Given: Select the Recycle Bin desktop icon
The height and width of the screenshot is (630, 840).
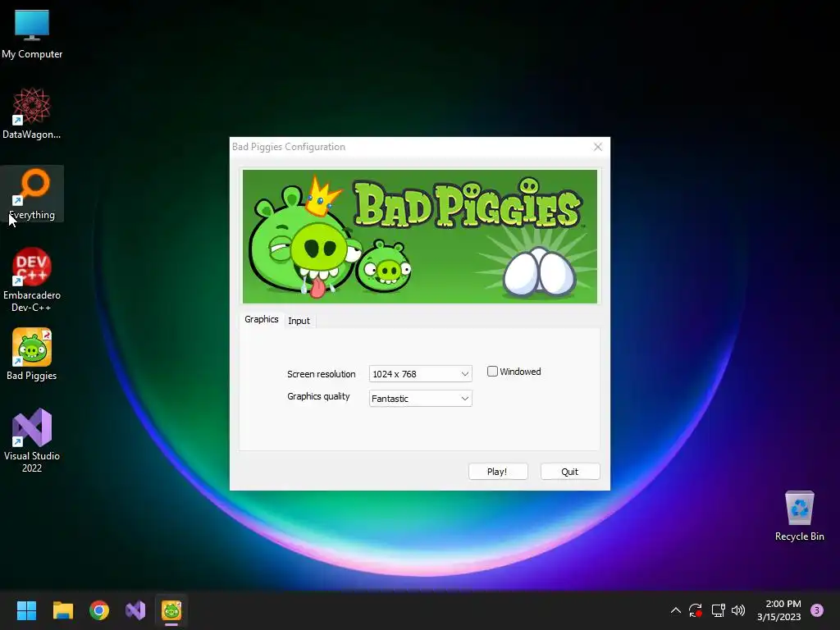Looking at the screenshot, I should pos(799,515).
